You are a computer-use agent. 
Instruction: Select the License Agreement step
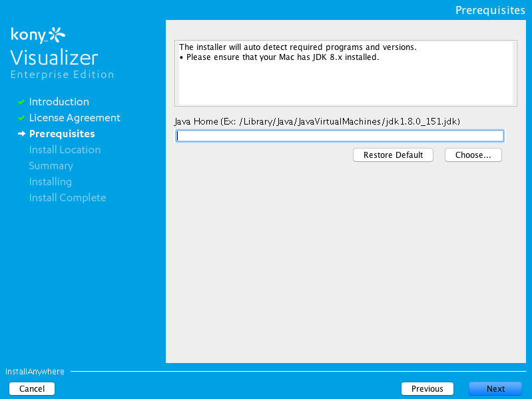pyautogui.click(x=75, y=118)
